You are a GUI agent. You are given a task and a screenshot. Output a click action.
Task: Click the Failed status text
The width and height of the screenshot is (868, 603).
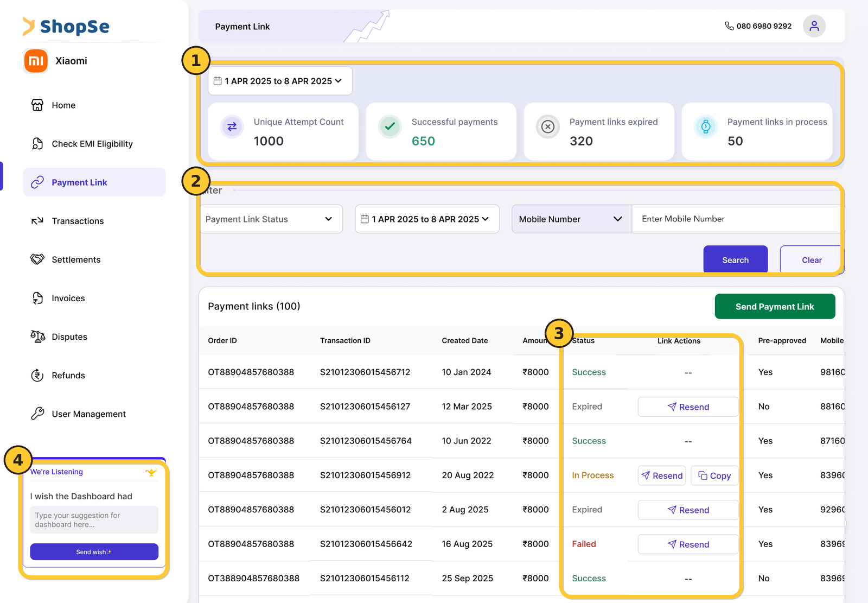point(584,544)
